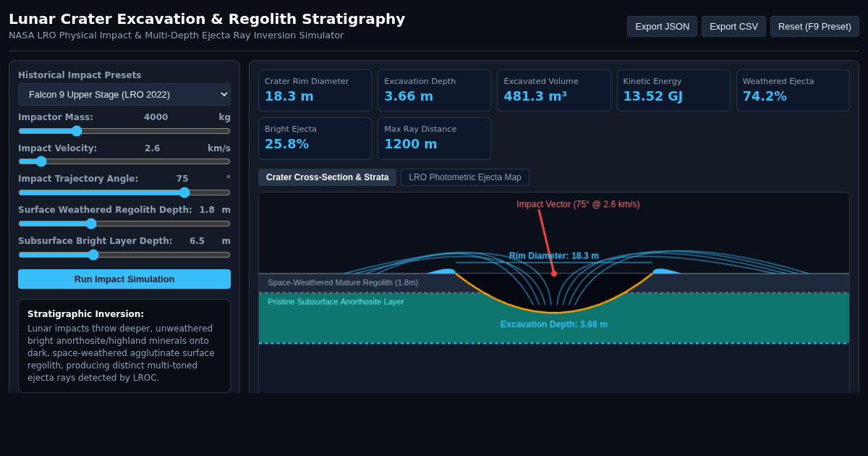Viewport: 868px width, 456px height.
Task: Adjust the Impactor Mass slider
Action: (124, 131)
